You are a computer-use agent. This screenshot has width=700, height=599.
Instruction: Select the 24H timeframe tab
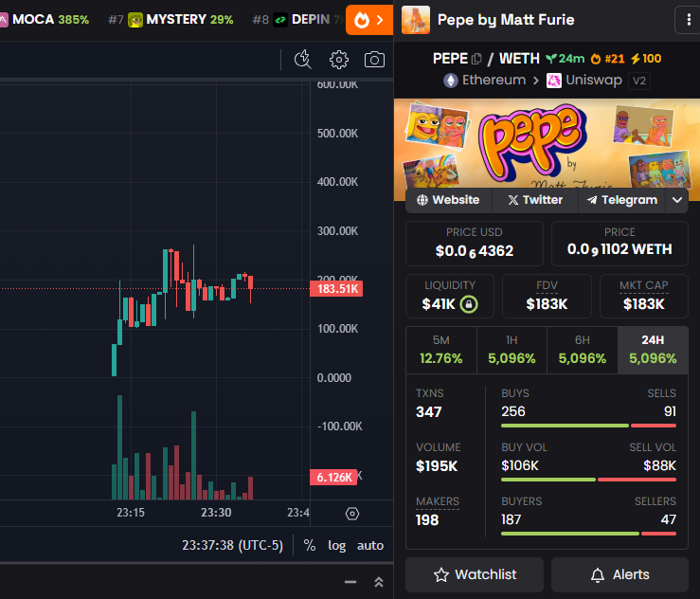point(653,350)
